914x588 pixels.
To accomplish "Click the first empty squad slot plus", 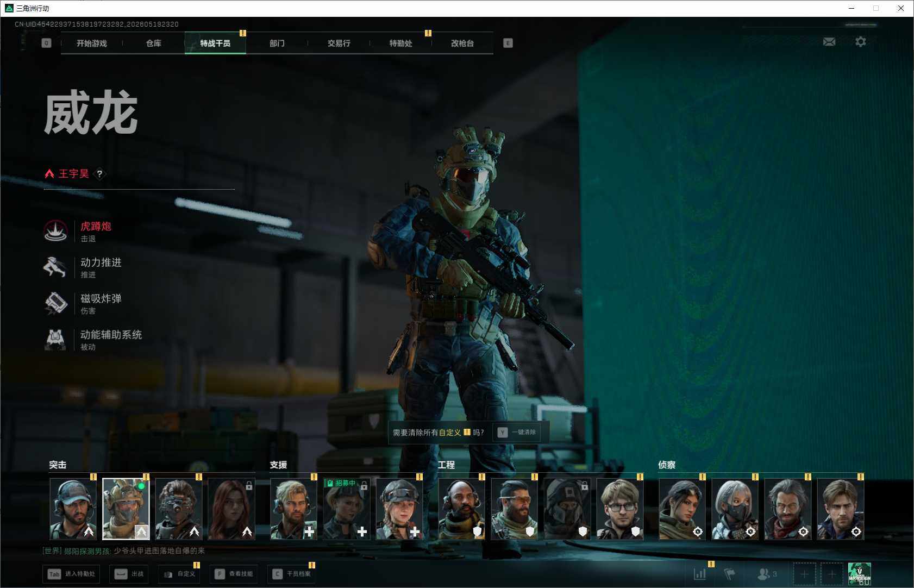I will coord(804,574).
